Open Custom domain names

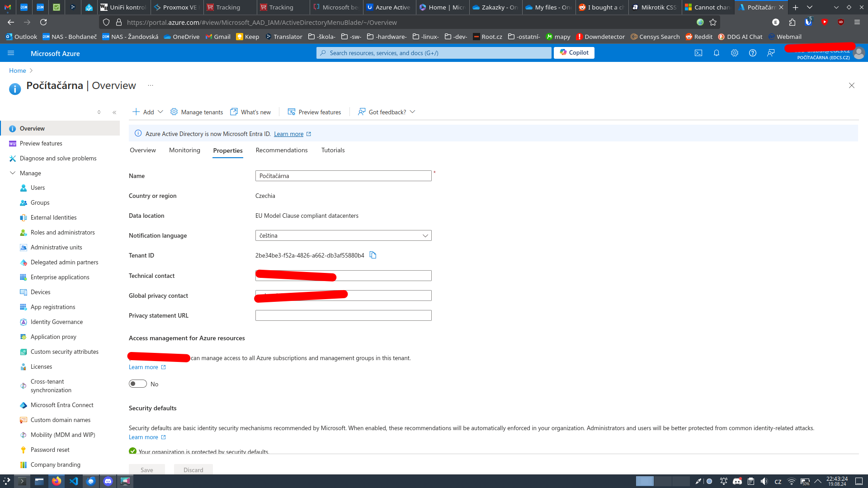[60, 420]
